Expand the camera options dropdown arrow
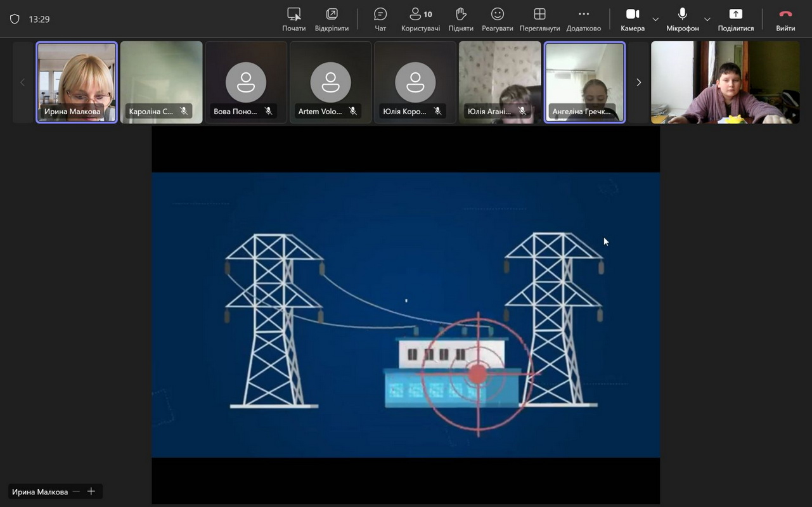Viewport: 812px width, 507px height. point(655,19)
